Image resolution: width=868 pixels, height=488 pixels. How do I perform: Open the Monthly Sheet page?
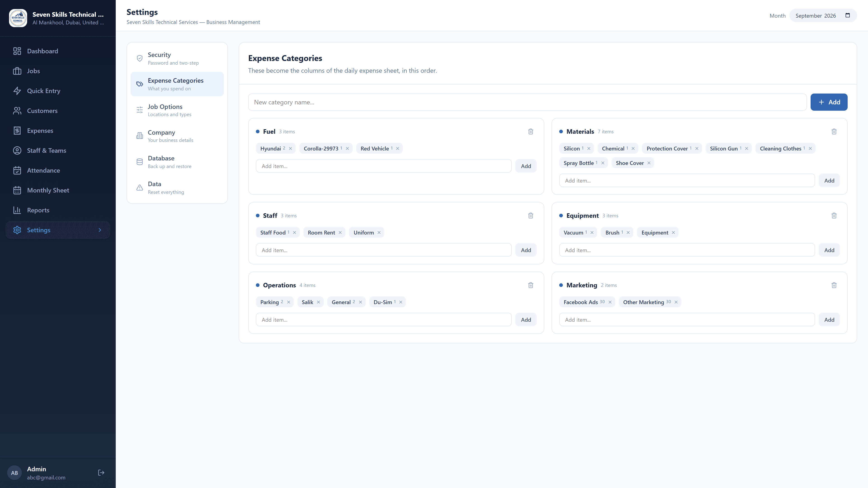tap(58, 190)
